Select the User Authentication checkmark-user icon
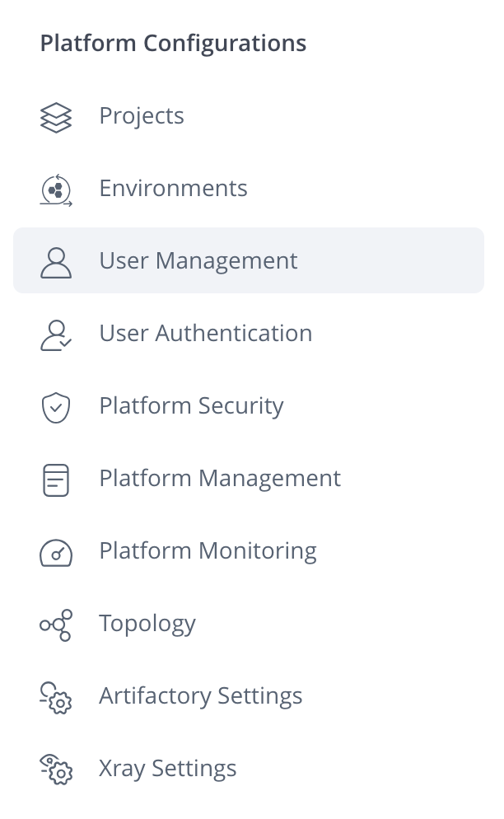Image resolution: width=504 pixels, height=819 pixels. pos(55,333)
